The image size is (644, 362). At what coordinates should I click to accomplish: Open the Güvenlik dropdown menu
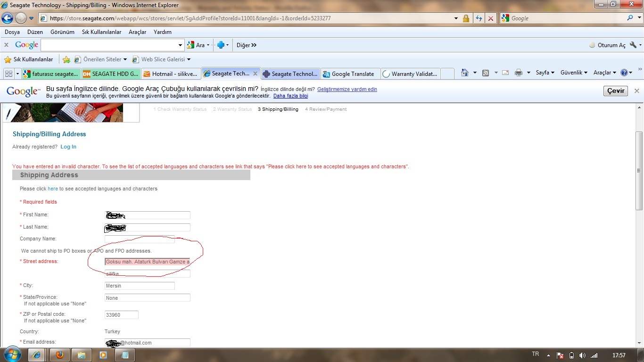[x=574, y=73]
